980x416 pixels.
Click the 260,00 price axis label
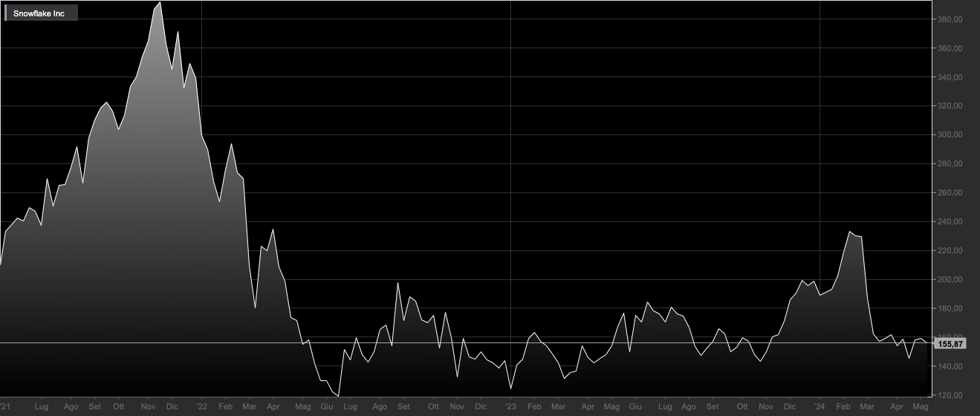click(x=952, y=193)
